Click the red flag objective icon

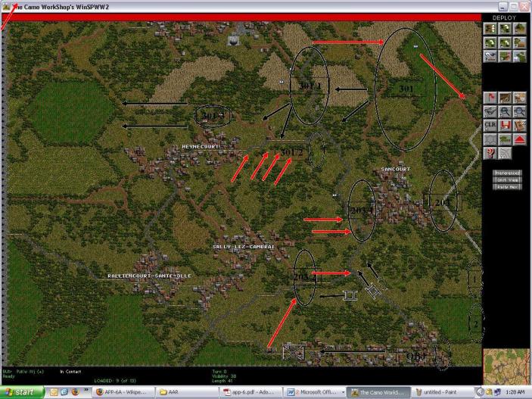point(490,98)
